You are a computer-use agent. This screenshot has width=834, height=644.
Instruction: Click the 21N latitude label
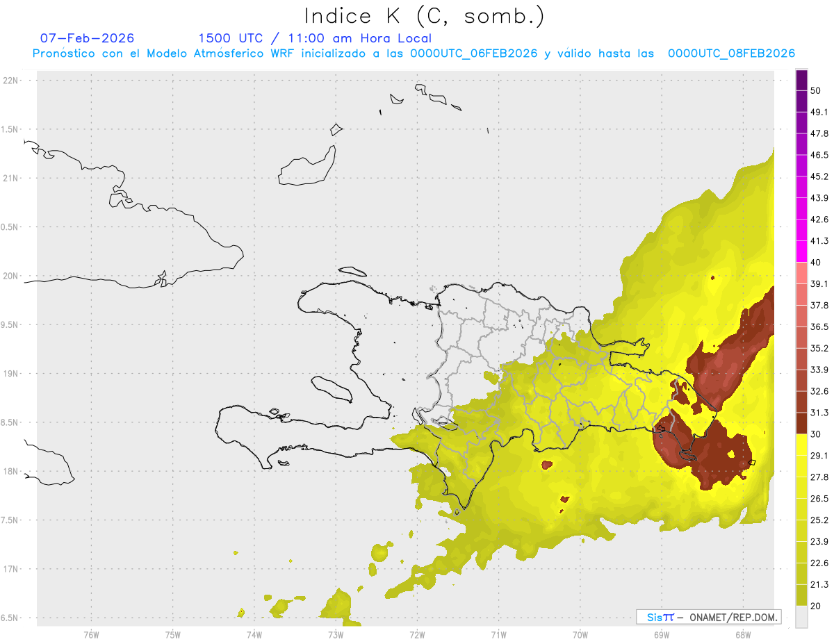pyautogui.click(x=12, y=179)
